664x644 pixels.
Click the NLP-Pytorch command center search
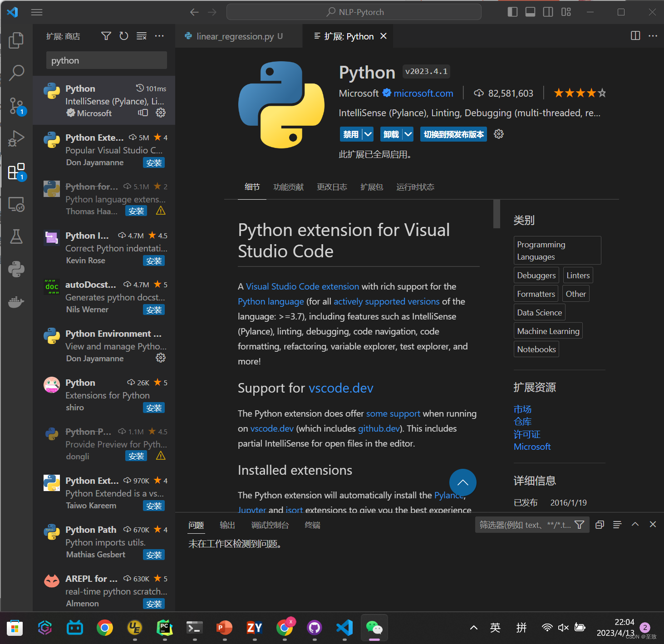point(354,12)
